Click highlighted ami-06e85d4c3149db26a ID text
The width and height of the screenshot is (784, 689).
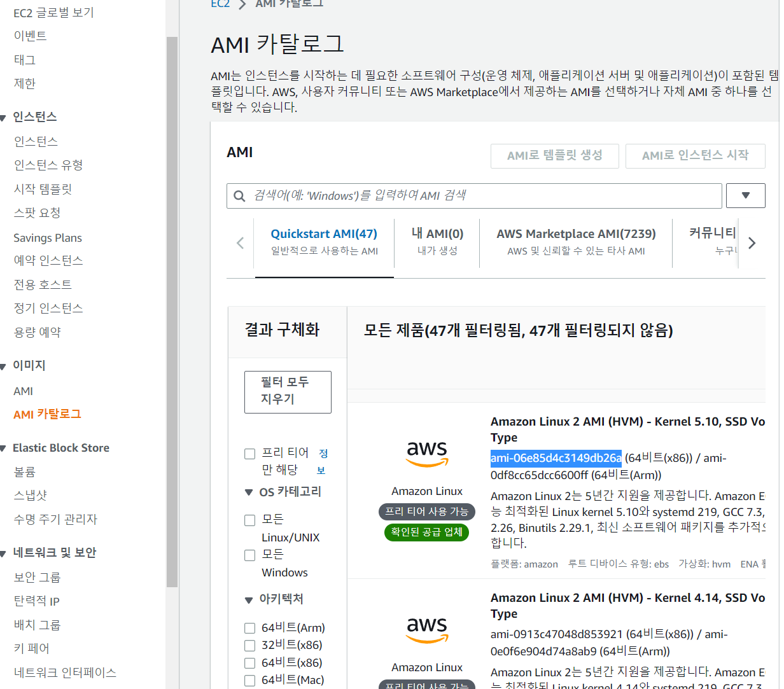coord(556,458)
